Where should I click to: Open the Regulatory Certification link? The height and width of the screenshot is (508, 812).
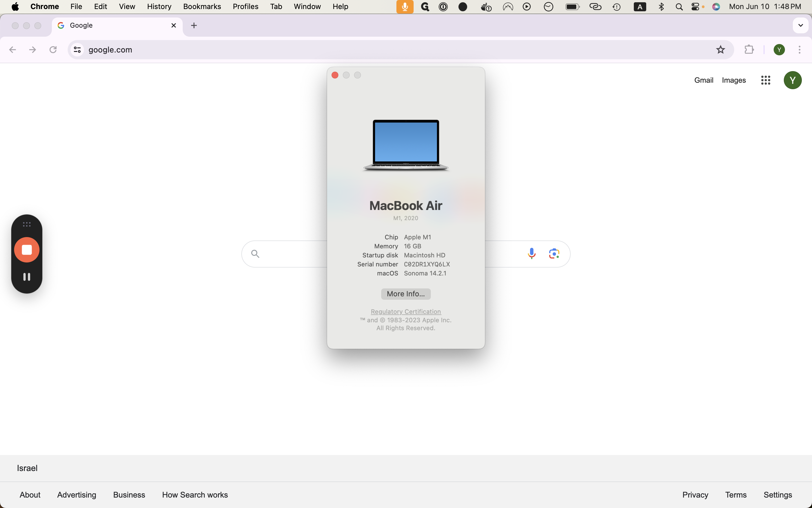[x=406, y=312]
